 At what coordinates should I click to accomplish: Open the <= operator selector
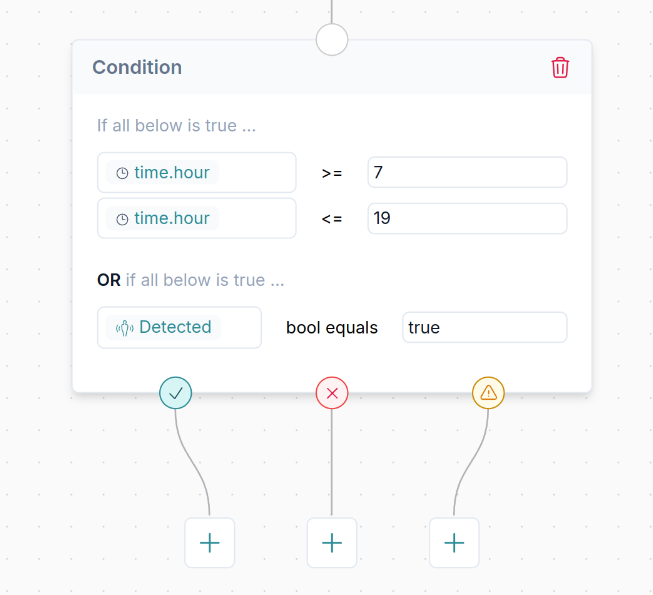point(332,218)
